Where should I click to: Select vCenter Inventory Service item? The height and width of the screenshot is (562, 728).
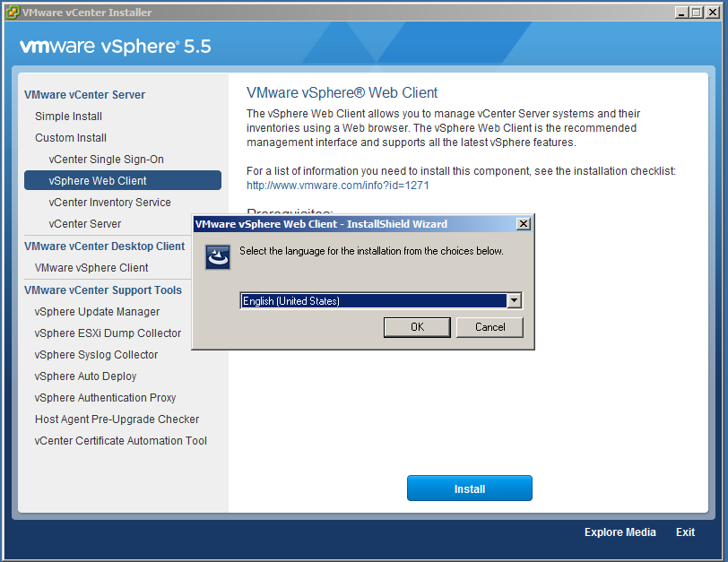tap(109, 203)
